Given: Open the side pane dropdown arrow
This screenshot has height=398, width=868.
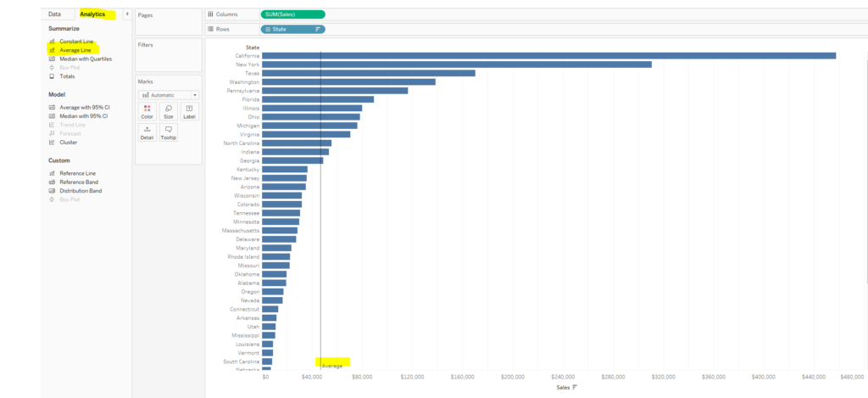Looking at the screenshot, I should tap(128, 14).
